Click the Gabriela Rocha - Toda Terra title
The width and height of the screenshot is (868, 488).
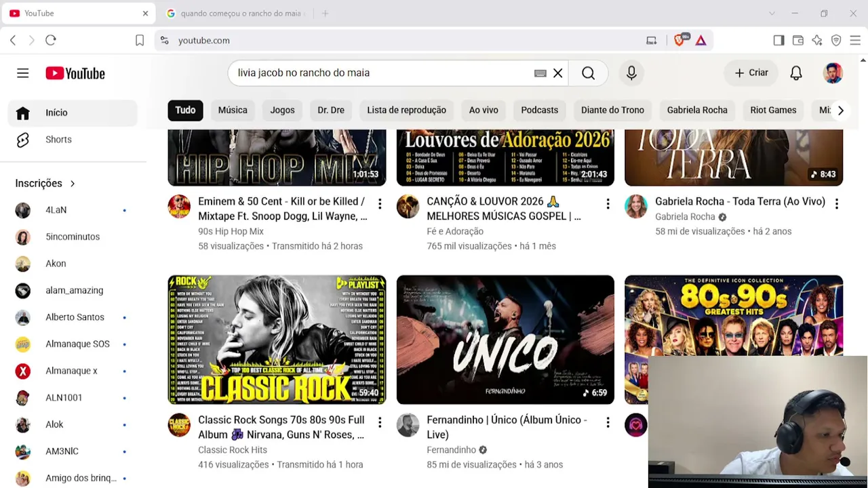pos(740,201)
